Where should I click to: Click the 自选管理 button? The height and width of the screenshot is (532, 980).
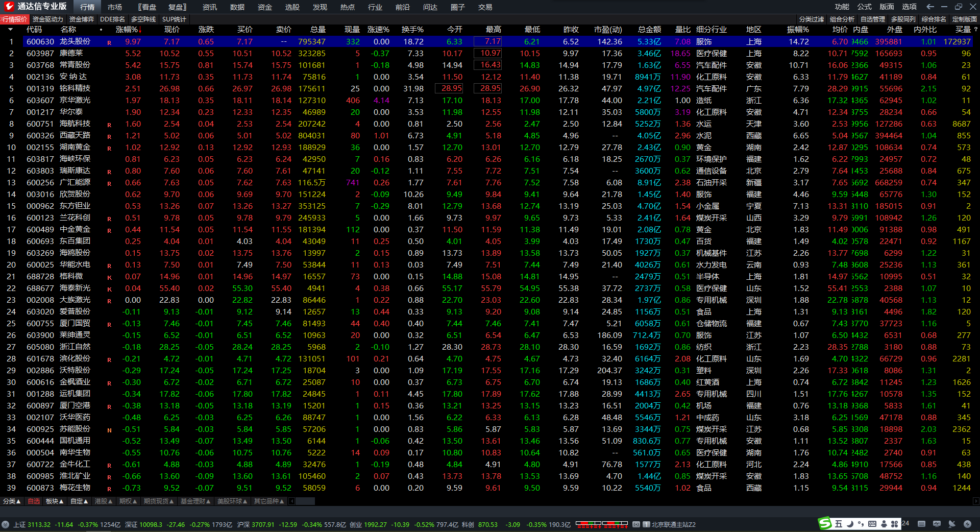[x=873, y=19]
